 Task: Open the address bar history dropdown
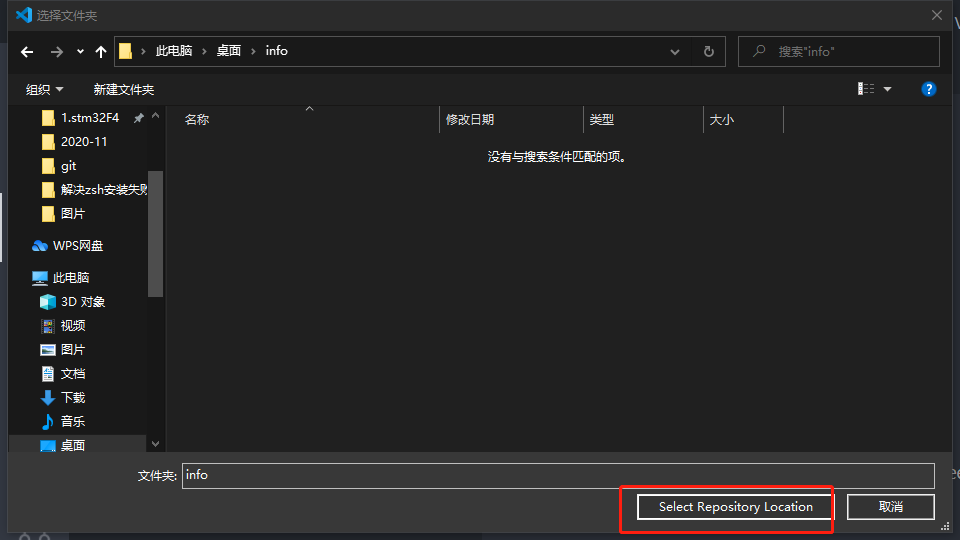point(675,52)
